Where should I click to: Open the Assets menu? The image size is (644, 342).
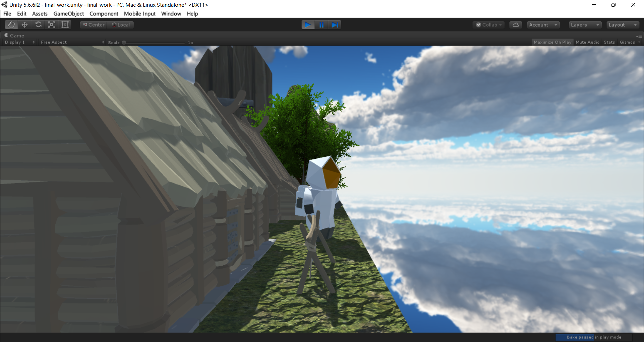40,14
